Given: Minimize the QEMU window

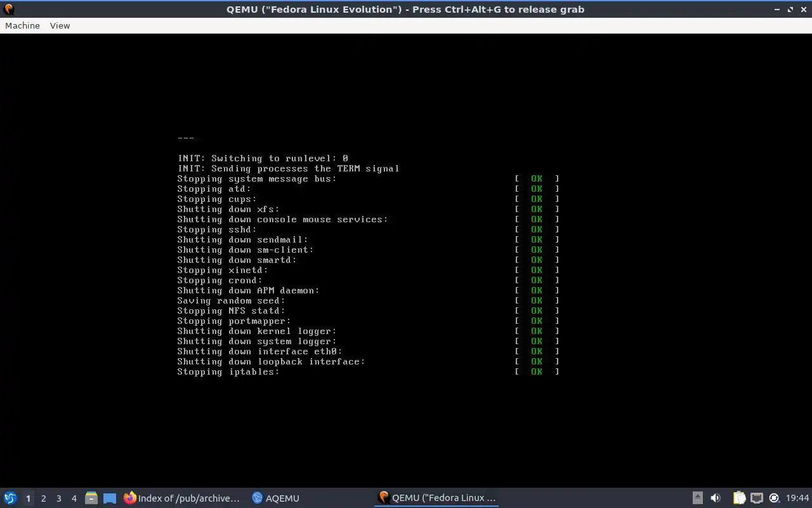Looking at the screenshot, I should pyautogui.click(x=777, y=10).
